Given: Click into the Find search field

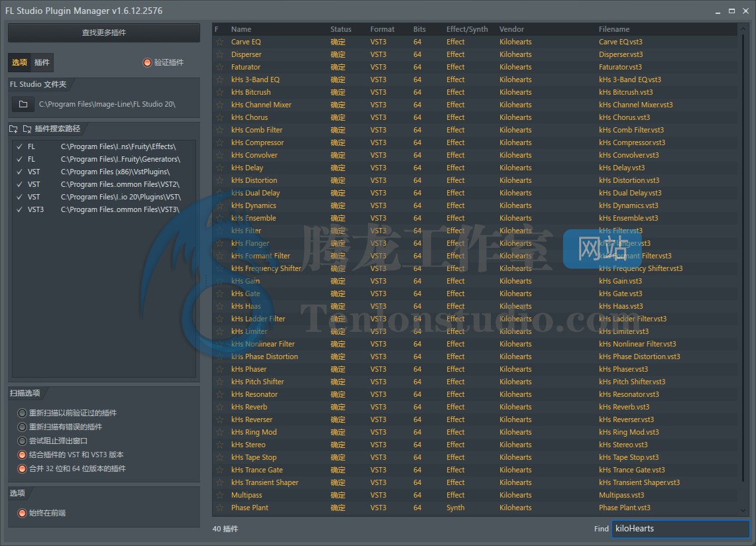Looking at the screenshot, I should click(680, 529).
